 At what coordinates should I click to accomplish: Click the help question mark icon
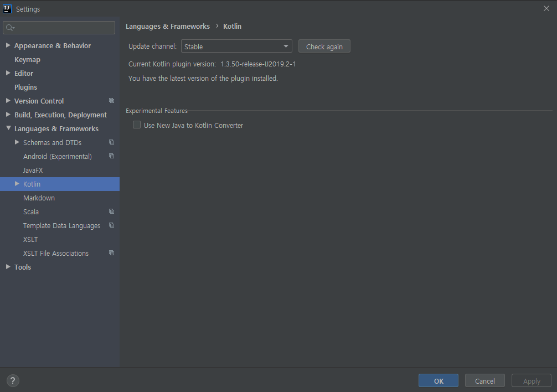pos(13,380)
